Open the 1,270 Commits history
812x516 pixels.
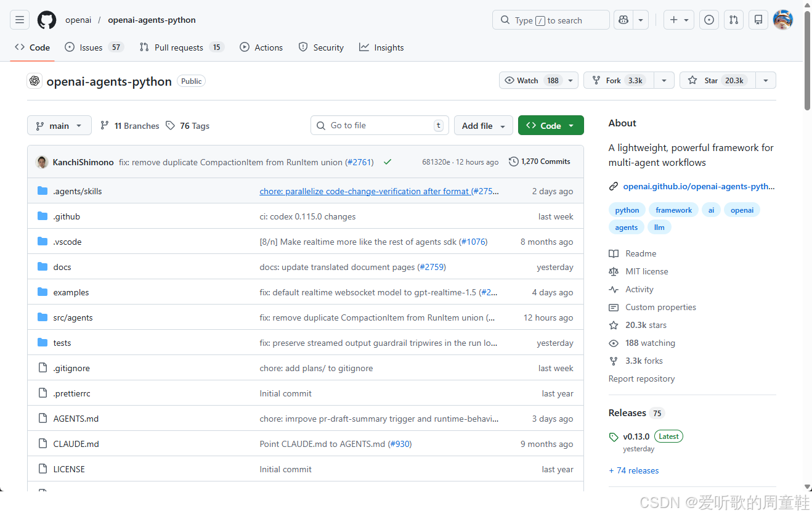(540, 162)
